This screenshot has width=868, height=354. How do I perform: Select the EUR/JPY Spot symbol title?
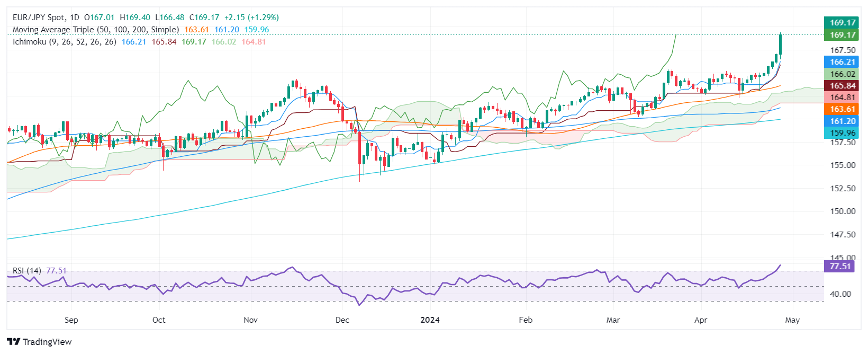coord(39,17)
